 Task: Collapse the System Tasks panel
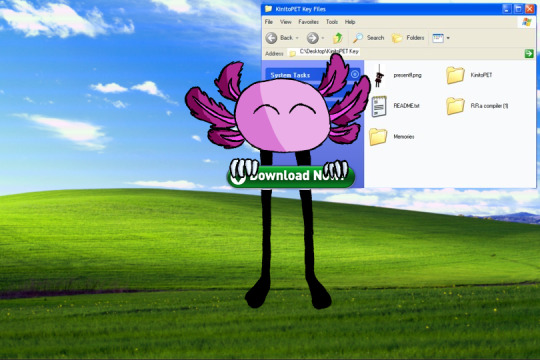355,74
